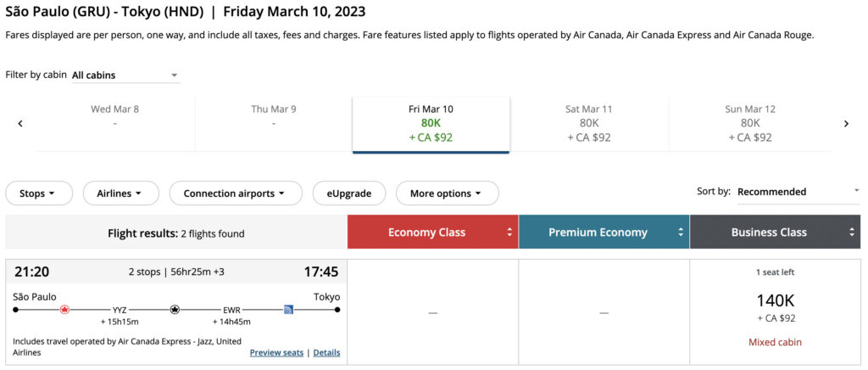The height and width of the screenshot is (370, 868).
Task: Select the Sat Mar 11 date tab
Action: coord(589,124)
